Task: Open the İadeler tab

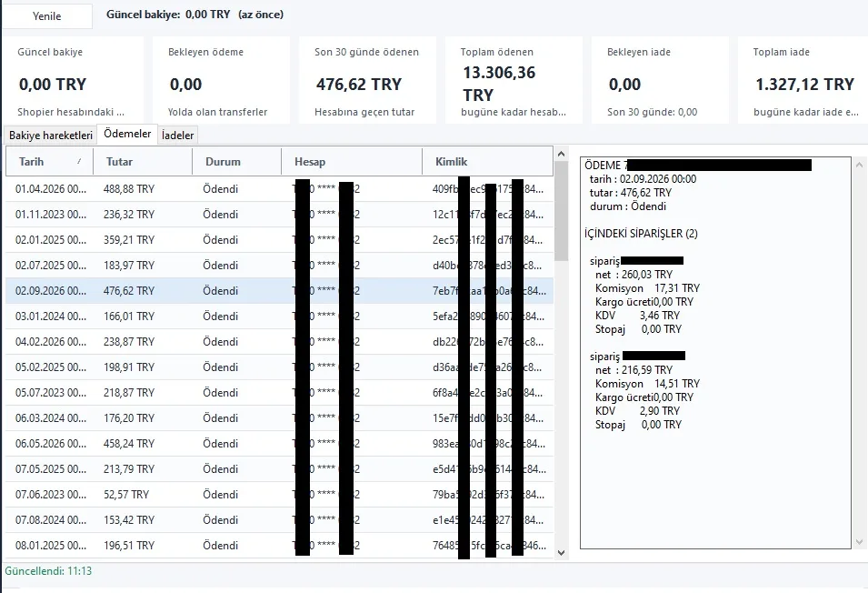Action: [178, 136]
